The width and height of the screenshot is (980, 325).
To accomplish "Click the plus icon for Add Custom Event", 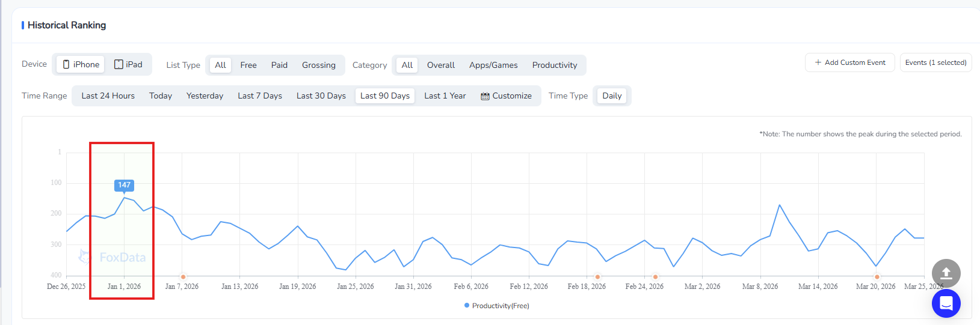I will pos(818,62).
